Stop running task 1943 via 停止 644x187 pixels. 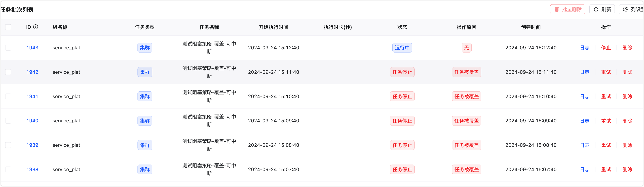tap(606, 48)
